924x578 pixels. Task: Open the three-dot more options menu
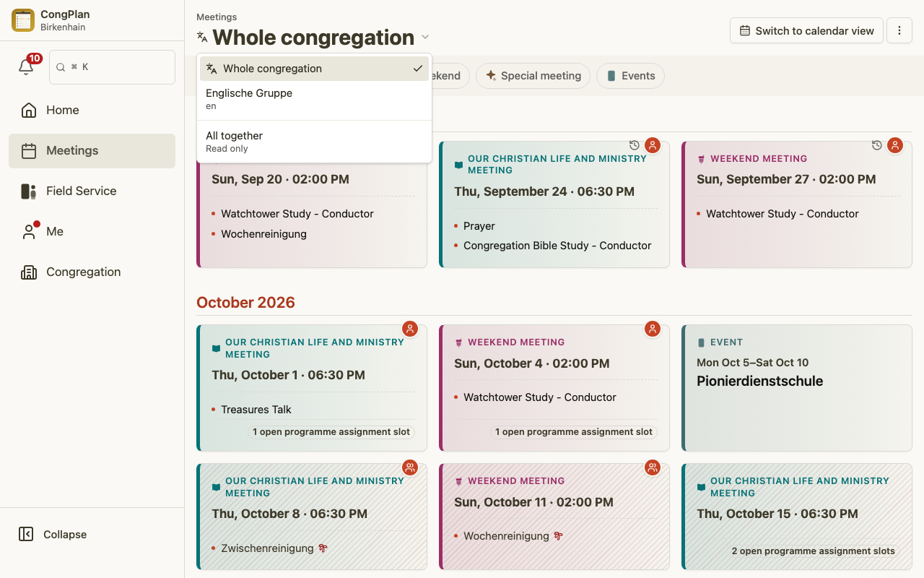(x=899, y=30)
